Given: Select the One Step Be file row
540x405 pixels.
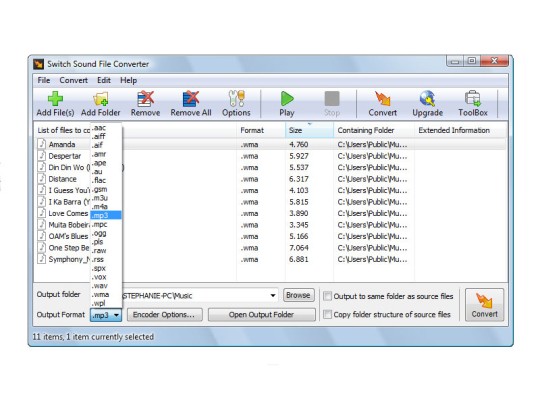Looking at the screenshot, I should (271, 248).
